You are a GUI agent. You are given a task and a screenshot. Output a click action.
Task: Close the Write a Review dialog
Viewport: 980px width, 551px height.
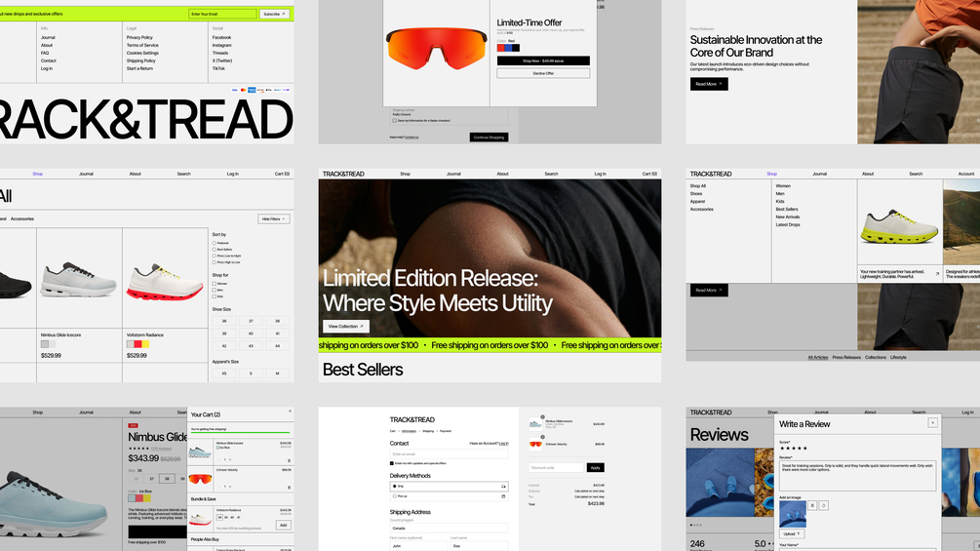point(932,423)
